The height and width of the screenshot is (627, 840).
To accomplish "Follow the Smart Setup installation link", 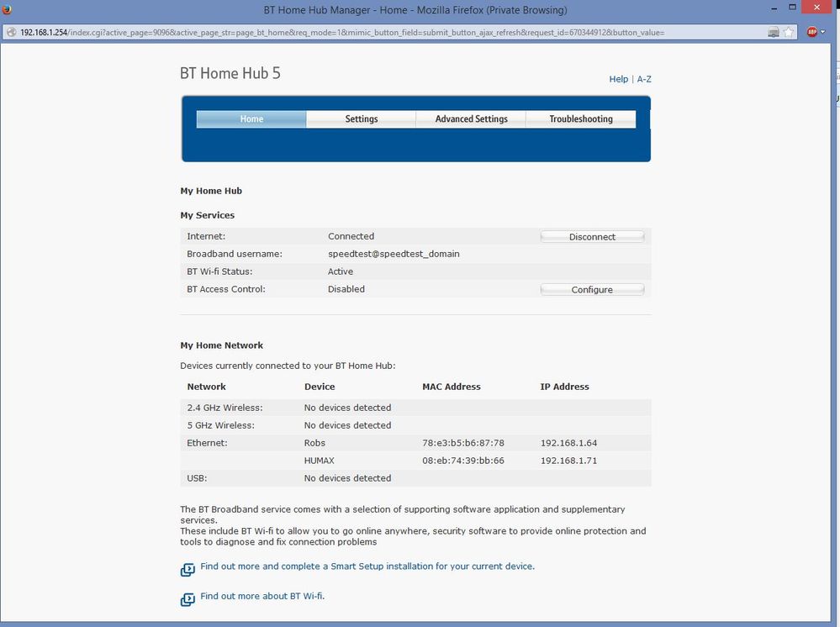I will [367, 566].
